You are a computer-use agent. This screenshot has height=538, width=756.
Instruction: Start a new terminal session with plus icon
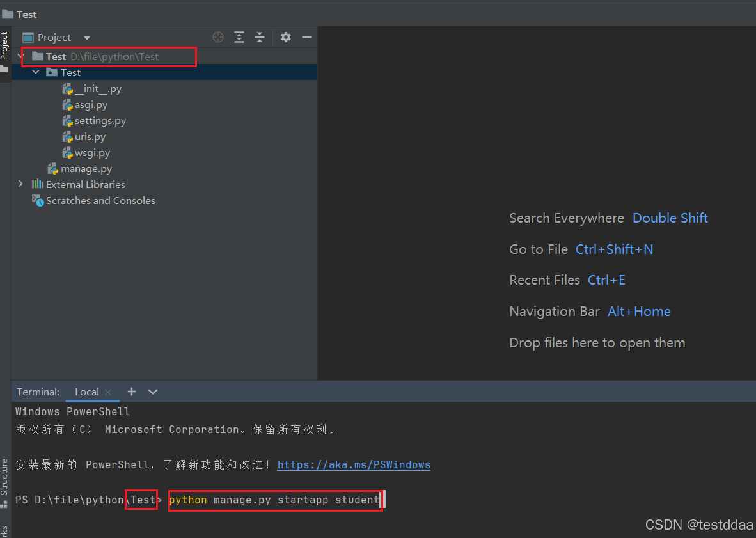pos(131,392)
